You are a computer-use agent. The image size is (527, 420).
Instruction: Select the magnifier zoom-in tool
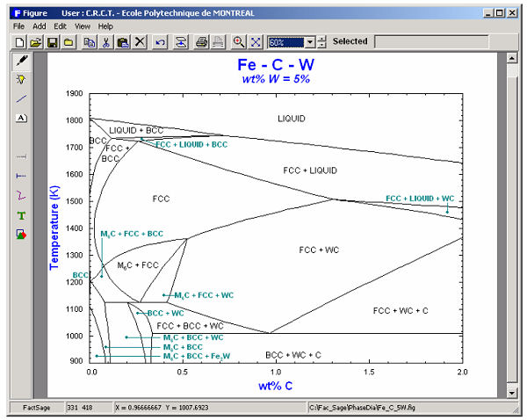[x=238, y=42]
